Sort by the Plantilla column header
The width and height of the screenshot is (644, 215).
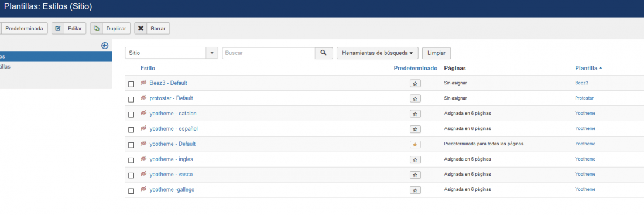pos(588,68)
